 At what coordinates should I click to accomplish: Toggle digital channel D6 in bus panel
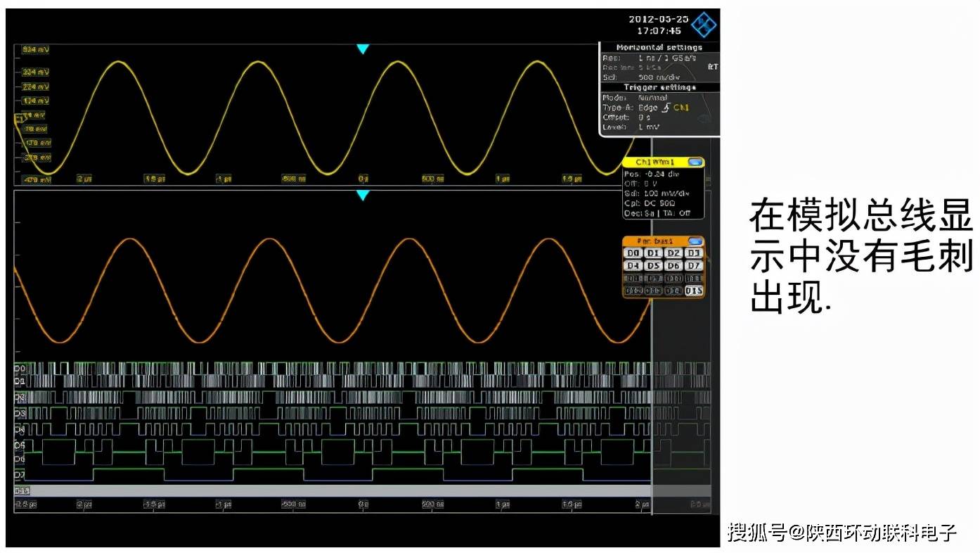673,266
